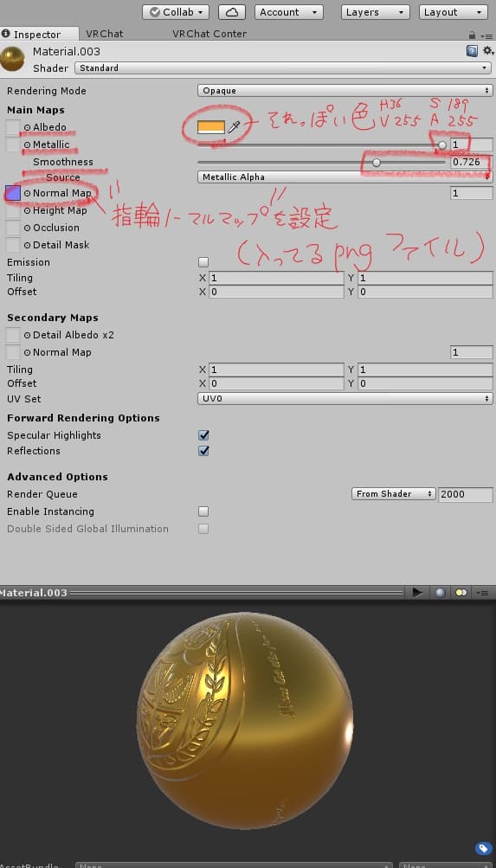Open material help reference book icon
This screenshot has height=868, width=496.
coord(473,51)
